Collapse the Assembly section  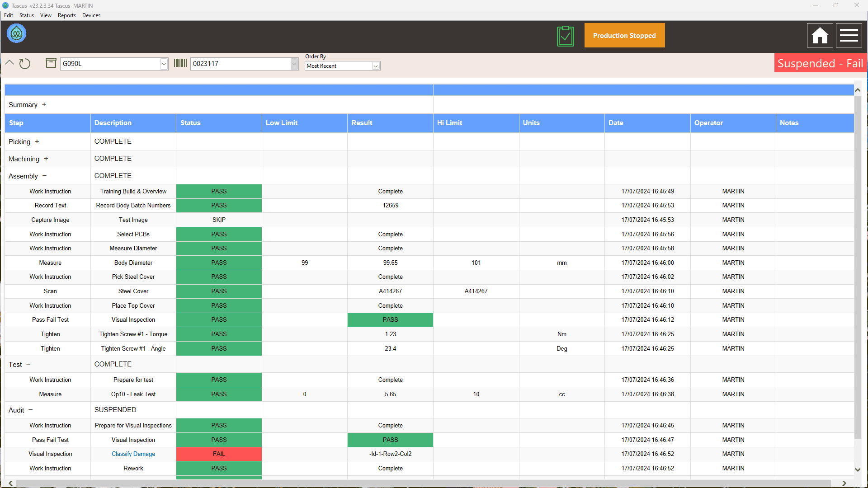point(44,176)
